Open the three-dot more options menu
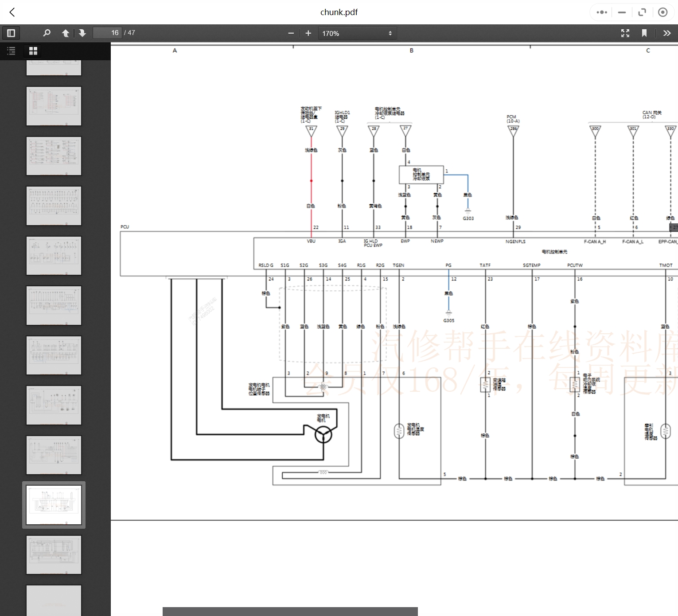Screen dimensions: 678x616 (x=602, y=12)
